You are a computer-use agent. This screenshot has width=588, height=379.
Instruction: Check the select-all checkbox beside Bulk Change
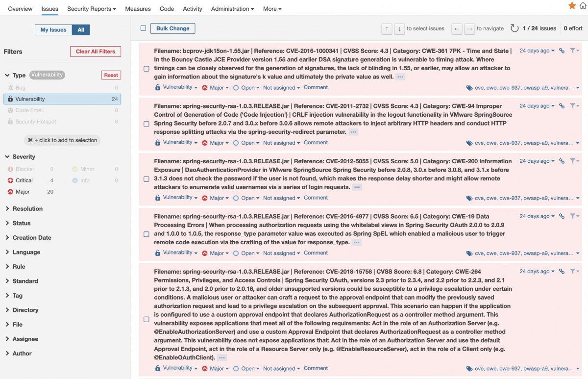[x=143, y=28]
